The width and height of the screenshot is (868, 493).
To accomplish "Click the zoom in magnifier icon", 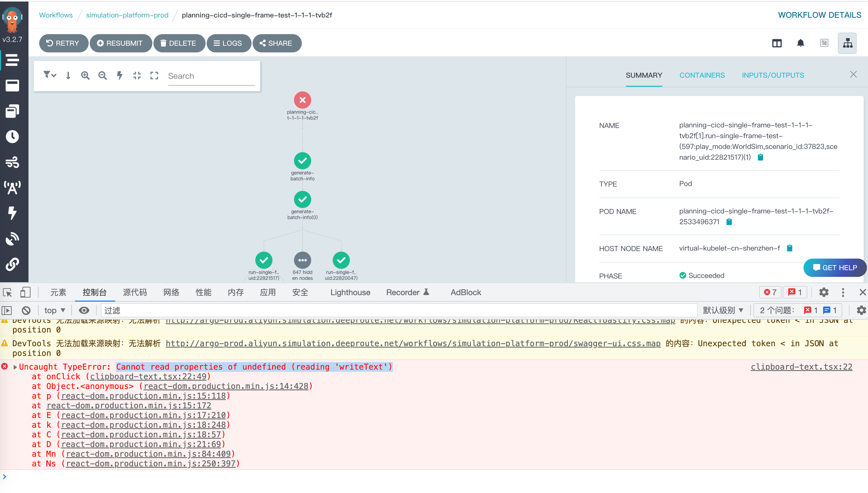I will point(85,76).
